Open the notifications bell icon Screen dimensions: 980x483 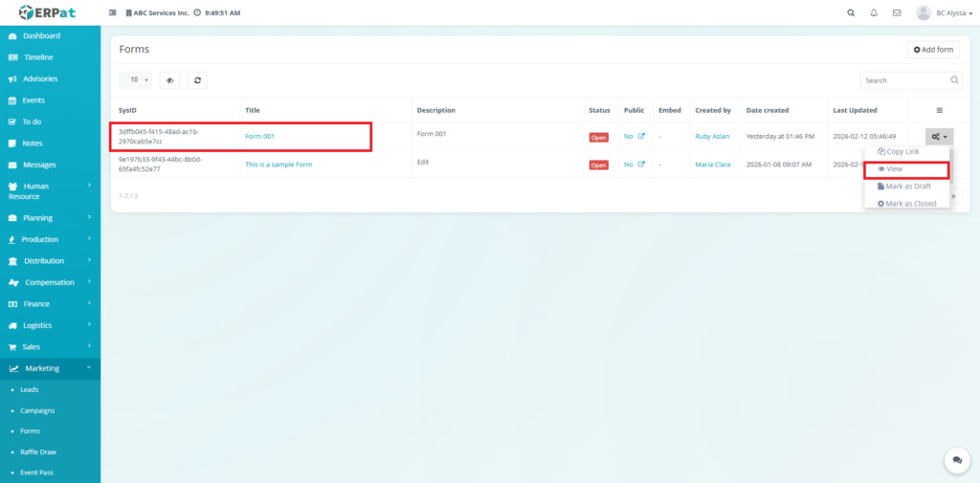874,13
